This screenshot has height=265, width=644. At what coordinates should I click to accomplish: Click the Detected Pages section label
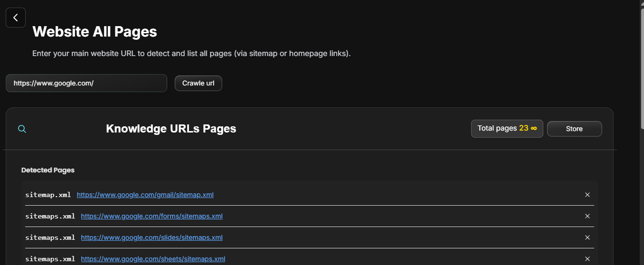[x=48, y=170]
